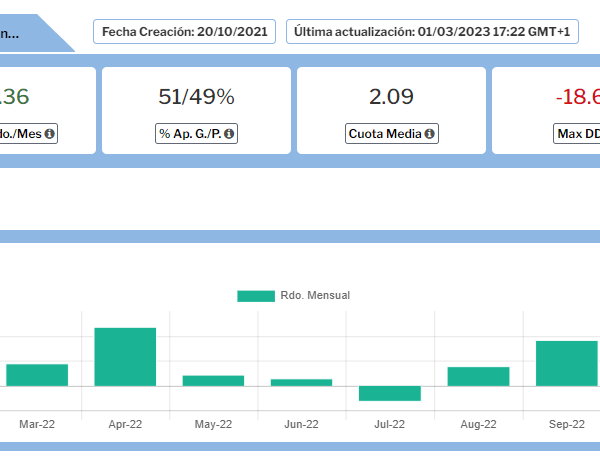Click the Sep-22 bar in the chart
The width and height of the screenshot is (600, 461).
(x=567, y=363)
